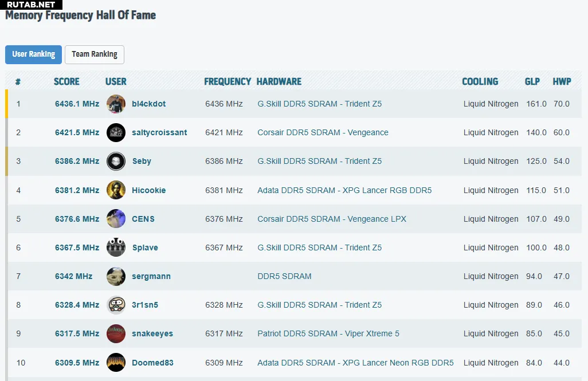588x381 pixels.
Task: Switch to the Team Ranking tab
Action: [x=95, y=54]
